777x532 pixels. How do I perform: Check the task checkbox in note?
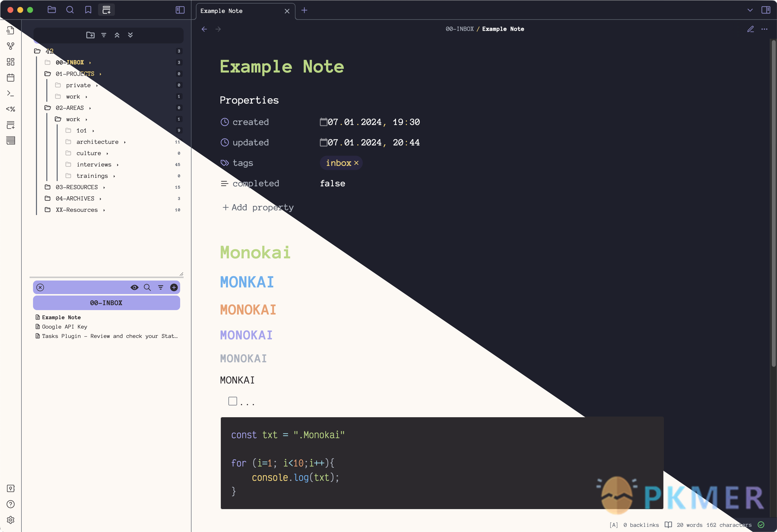coord(233,401)
